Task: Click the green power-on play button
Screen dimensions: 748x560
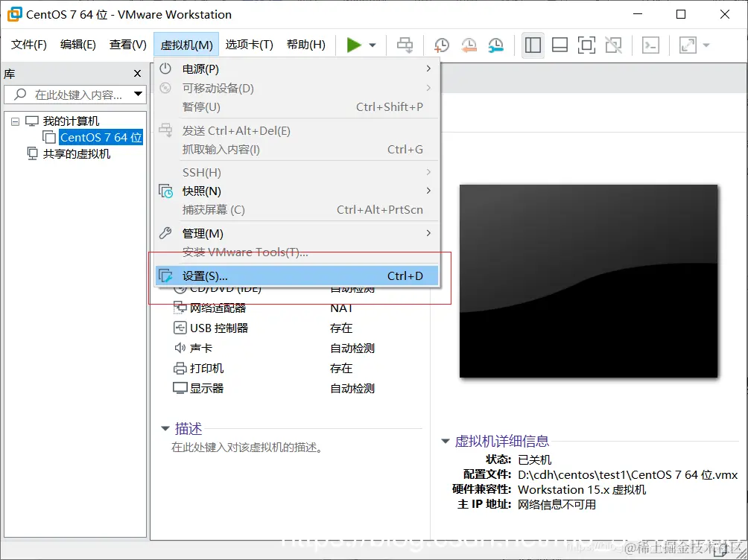Action: pos(353,45)
